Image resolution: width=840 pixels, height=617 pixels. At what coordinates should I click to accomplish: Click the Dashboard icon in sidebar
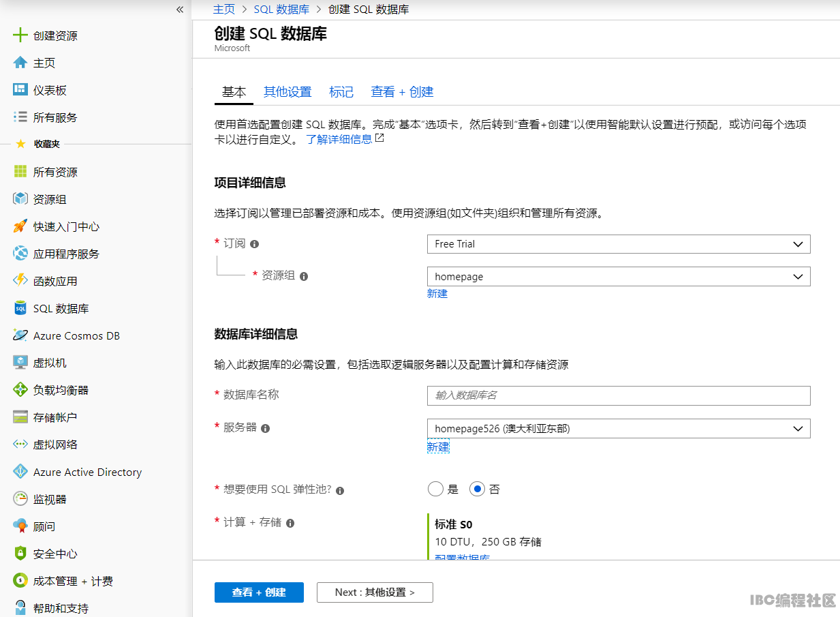(20, 90)
